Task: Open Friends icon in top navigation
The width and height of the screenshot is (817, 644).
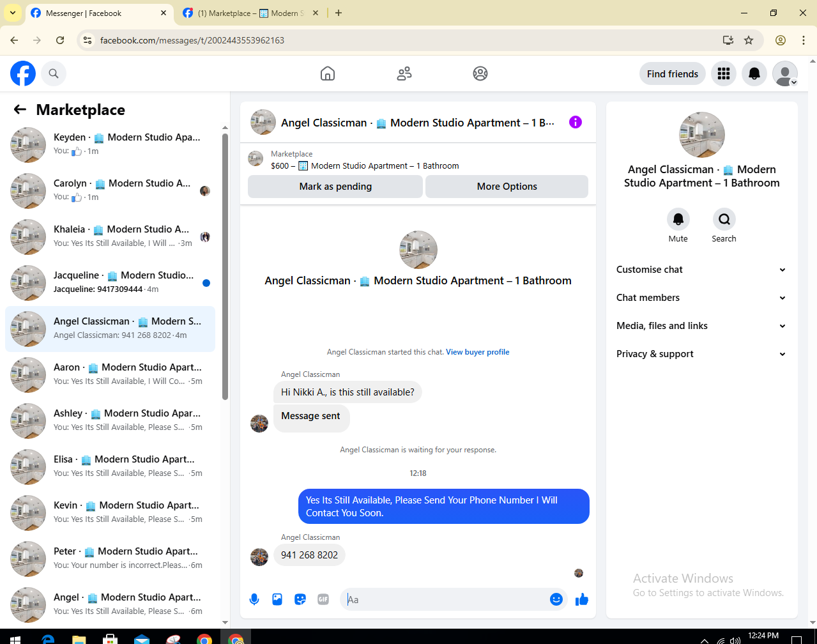Action: [404, 73]
